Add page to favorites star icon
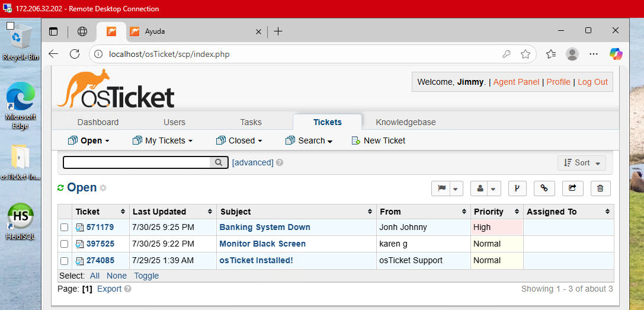The width and height of the screenshot is (644, 310). click(525, 54)
